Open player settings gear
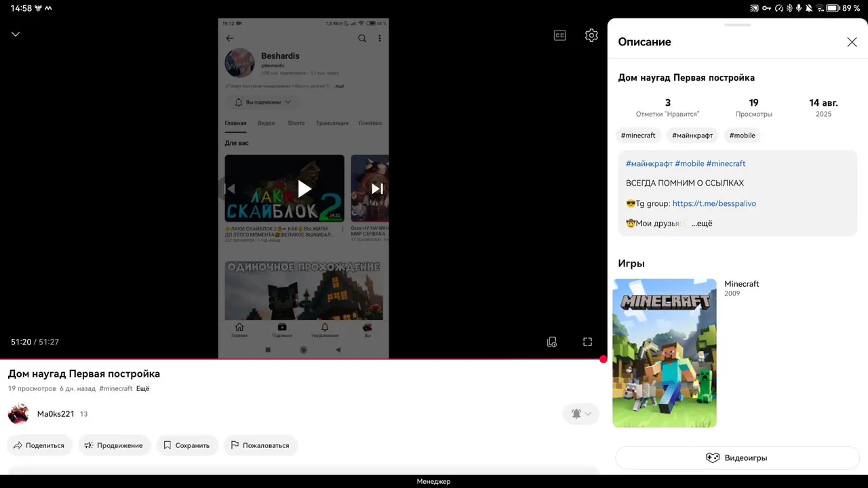 [x=591, y=35]
